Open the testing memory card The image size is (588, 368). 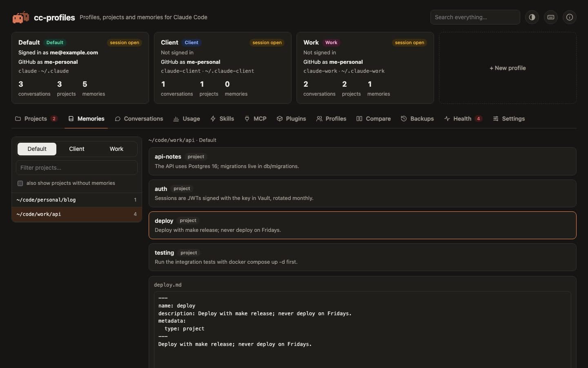pos(363,257)
